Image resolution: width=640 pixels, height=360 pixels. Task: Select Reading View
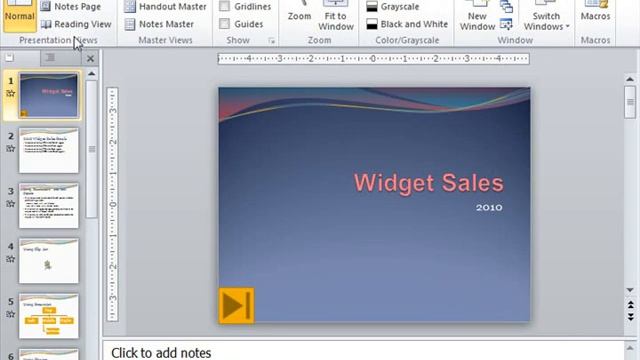(x=76, y=24)
